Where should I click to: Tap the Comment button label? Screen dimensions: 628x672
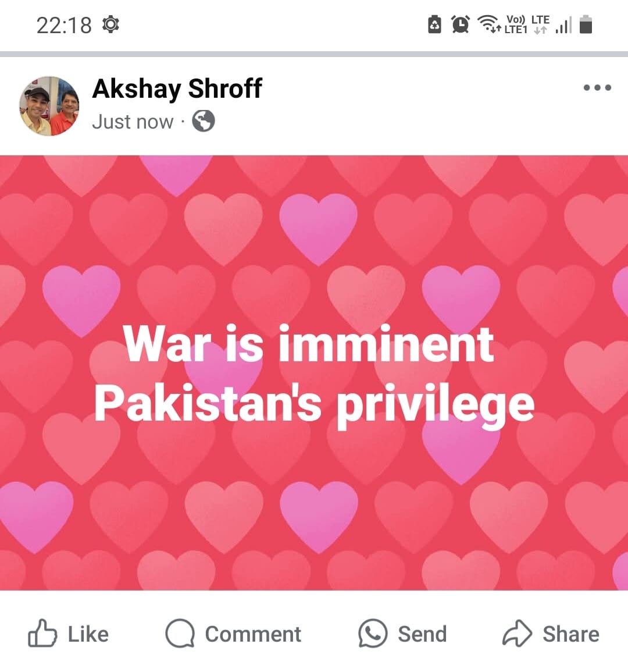click(253, 634)
